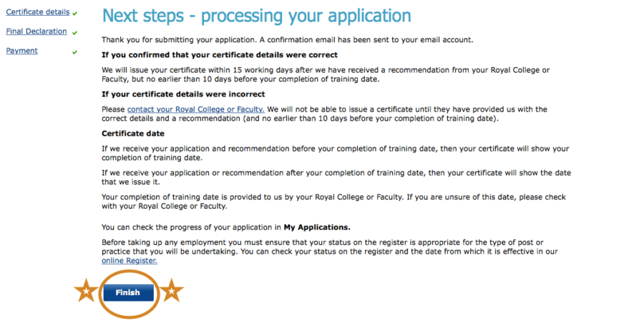Open the online Register link
This screenshot has width=644, height=323.
point(130,261)
